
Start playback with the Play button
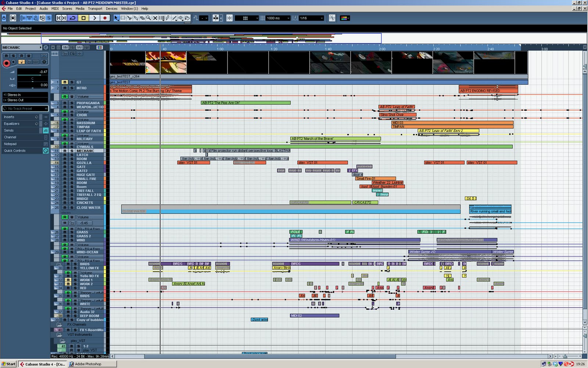click(x=94, y=18)
